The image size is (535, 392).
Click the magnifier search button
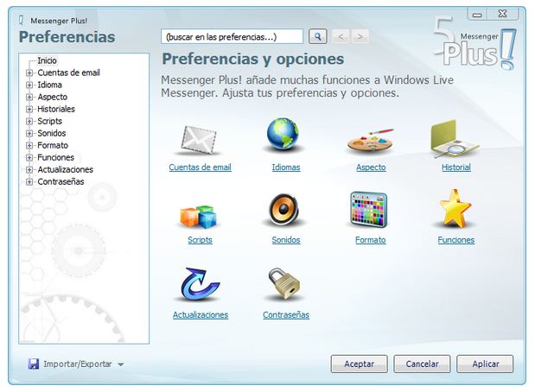click(318, 36)
